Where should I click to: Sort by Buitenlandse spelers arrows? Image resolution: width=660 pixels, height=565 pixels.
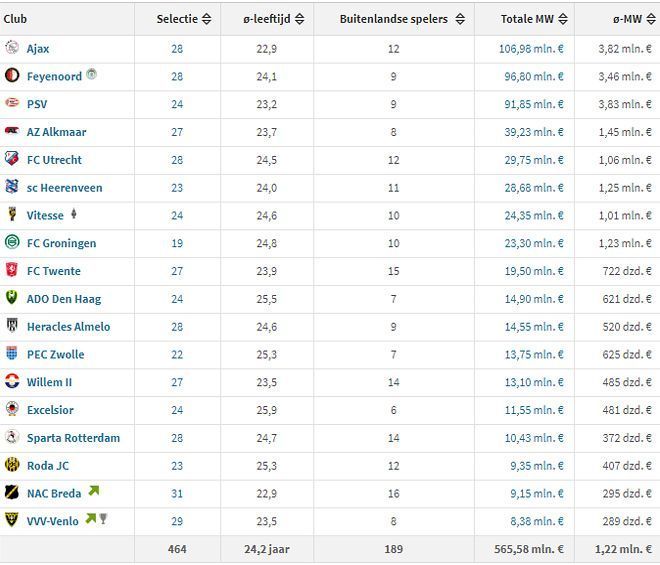point(460,19)
